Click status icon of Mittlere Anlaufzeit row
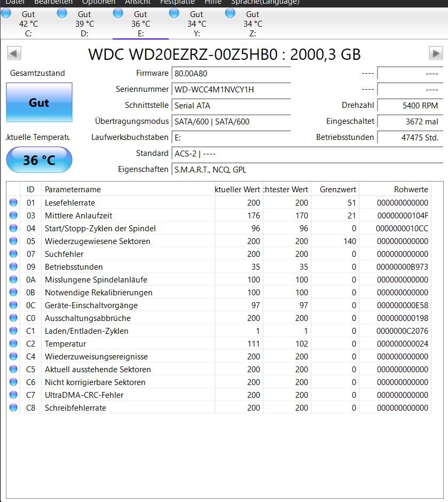448x502 pixels. [x=13, y=215]
